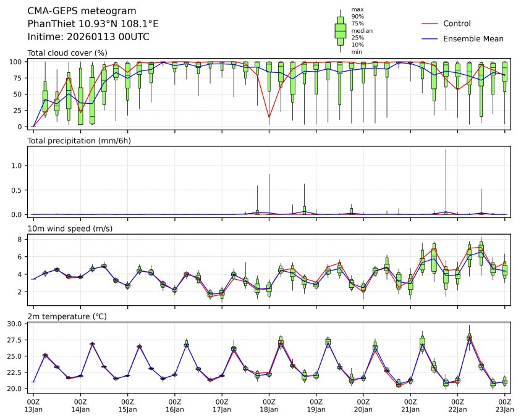The width and height of the screenshot is (521, 420).
Task: Click the 13Jan date label on x-axis
Action: click(33, 409)
